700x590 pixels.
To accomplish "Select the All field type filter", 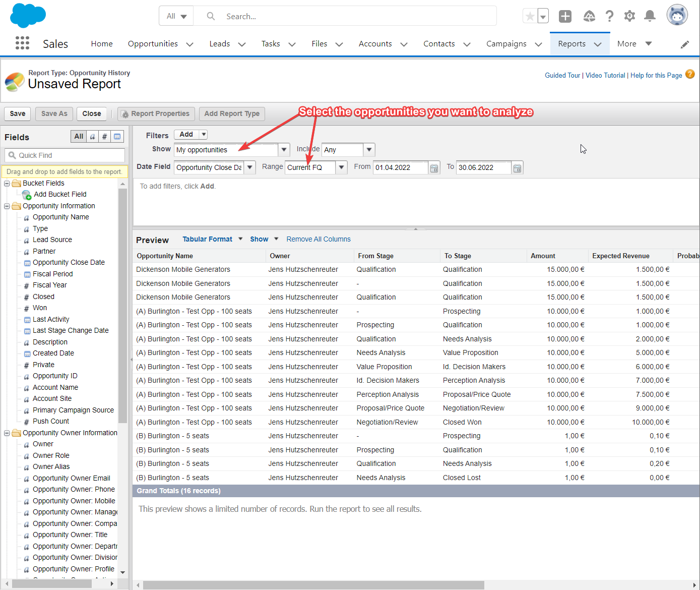I will [79, 136].
